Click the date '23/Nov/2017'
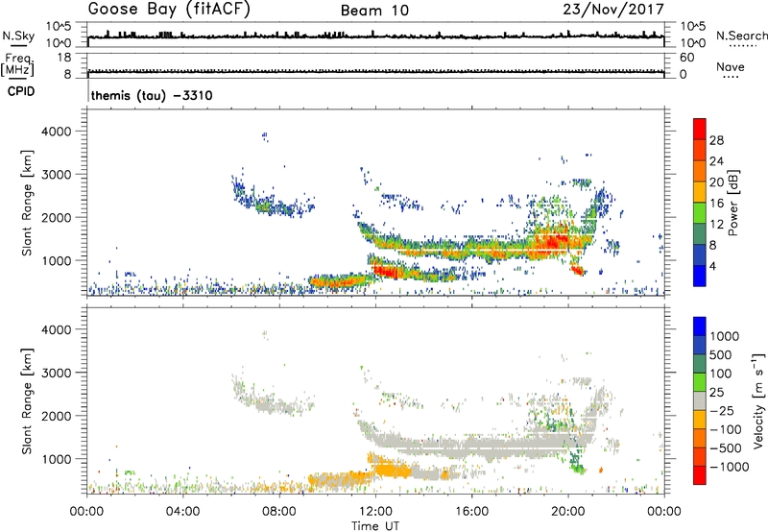This screenshot has height=532, width=768. 613,10
